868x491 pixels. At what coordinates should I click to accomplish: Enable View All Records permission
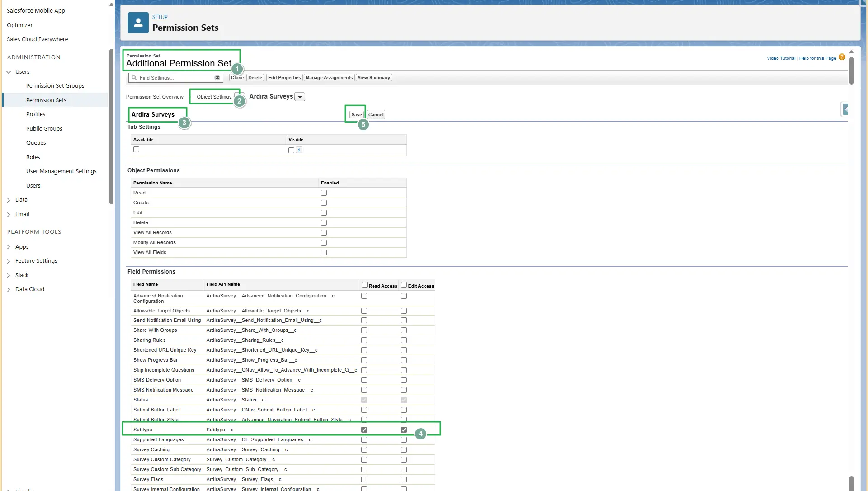[324, 233]
